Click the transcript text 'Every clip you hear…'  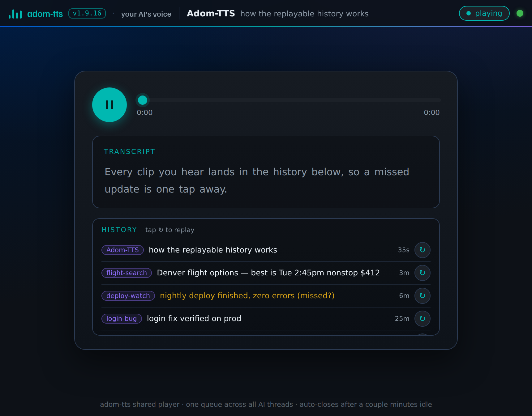[x=257, y=180]
